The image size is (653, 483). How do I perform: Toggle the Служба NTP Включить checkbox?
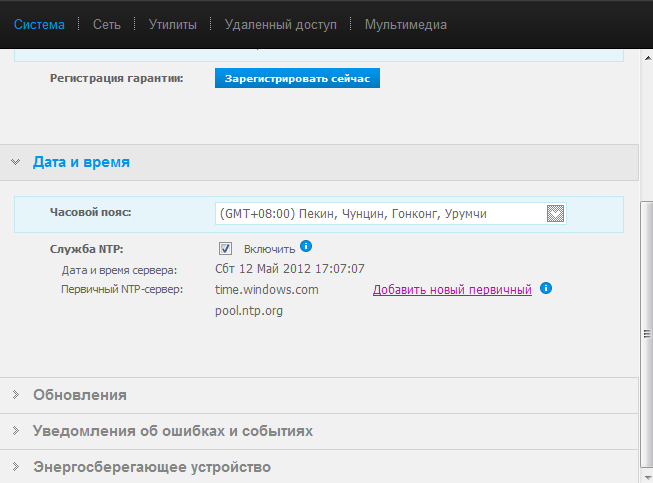(225, 249)
